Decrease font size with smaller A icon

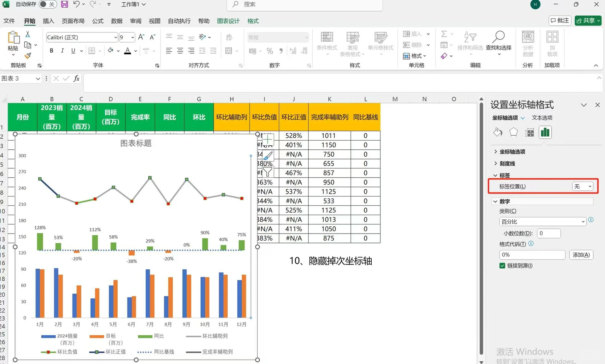click(152, 37)
